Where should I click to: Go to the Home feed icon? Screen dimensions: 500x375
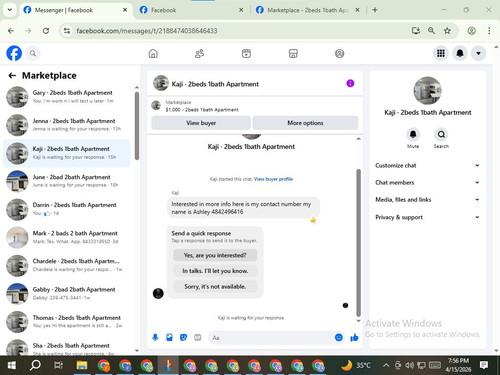[153, 53]
